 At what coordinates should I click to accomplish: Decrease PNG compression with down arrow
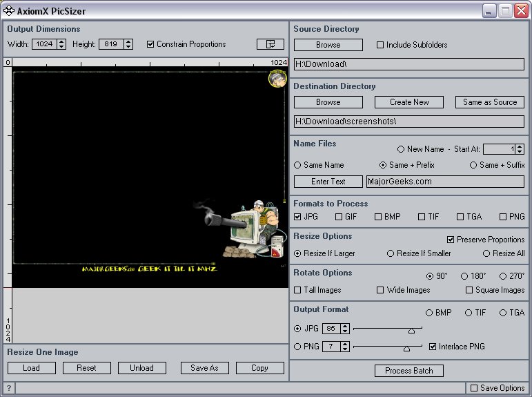(x=345, y=349)
